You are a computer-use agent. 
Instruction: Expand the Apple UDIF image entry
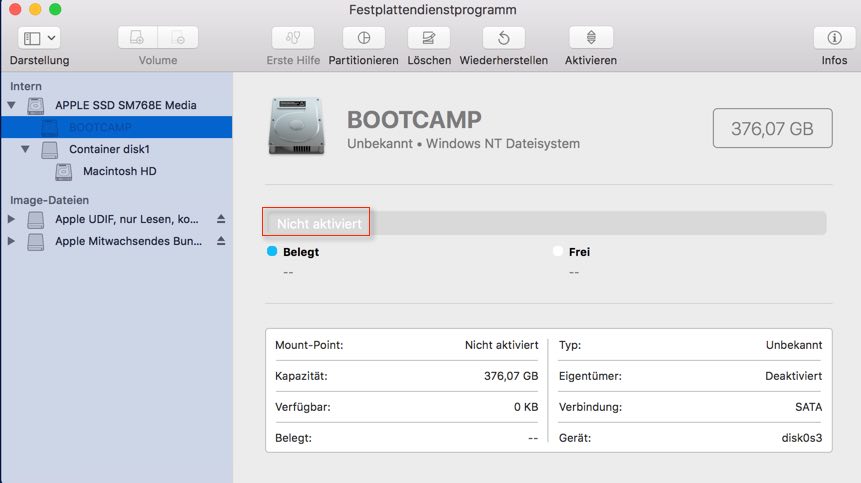pyautogui.click(x=12, y=219)
